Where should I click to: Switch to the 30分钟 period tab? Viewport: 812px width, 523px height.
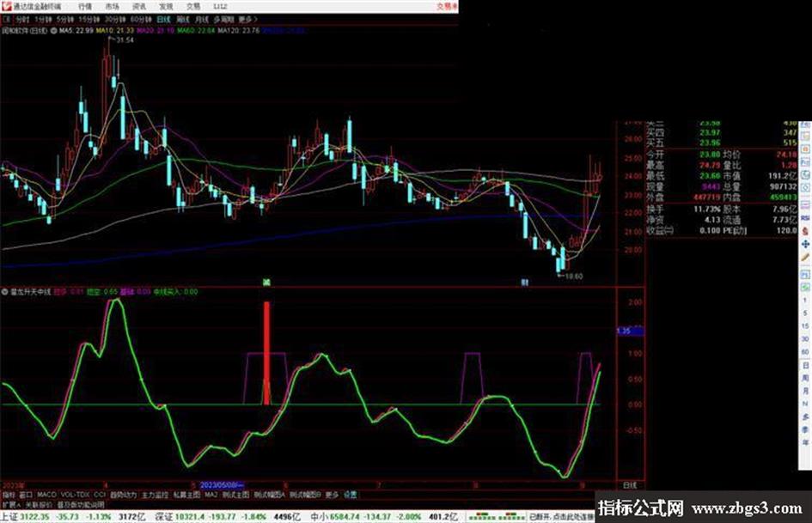[114, 20]
